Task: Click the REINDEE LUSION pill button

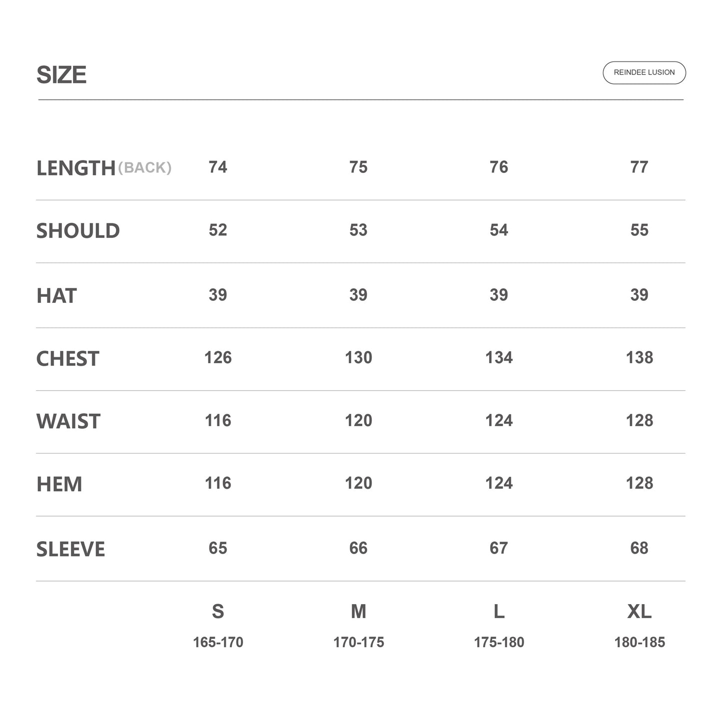Action: [644, 72]
